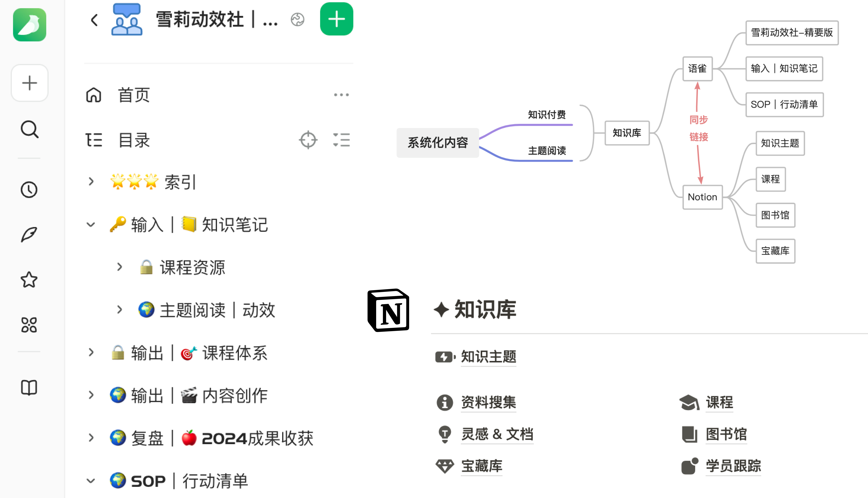Click the sidebar plus create button
Image resolution: width=868 pixels, height=498 pixels.
point(29,83)
